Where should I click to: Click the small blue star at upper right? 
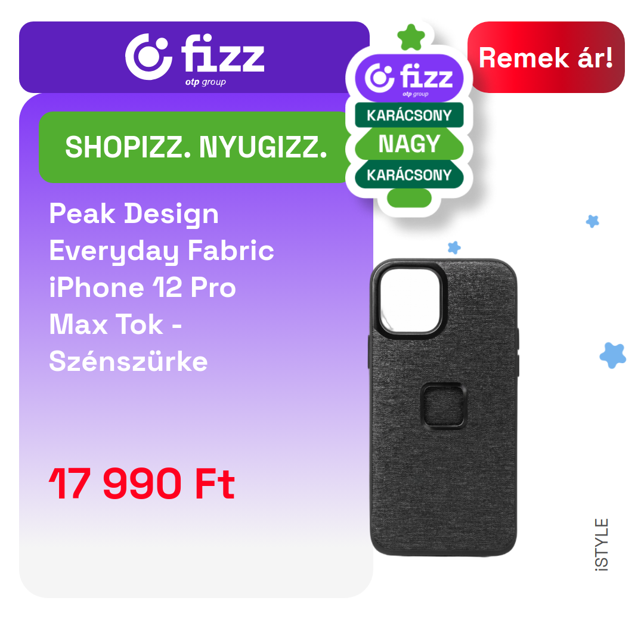(592, 221)
